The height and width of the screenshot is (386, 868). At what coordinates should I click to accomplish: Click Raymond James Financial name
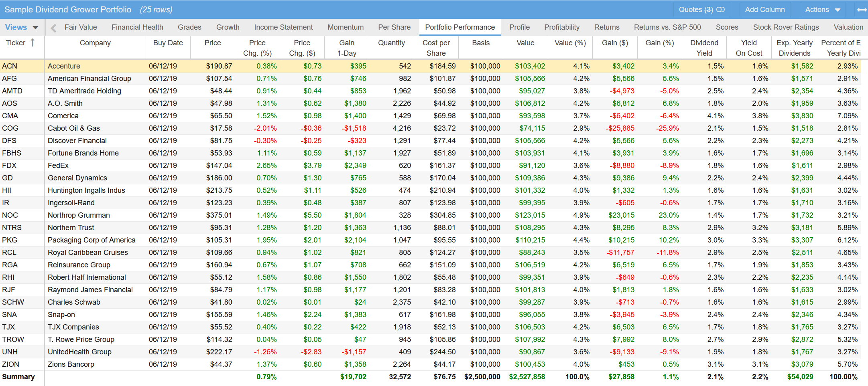(90, 290)
